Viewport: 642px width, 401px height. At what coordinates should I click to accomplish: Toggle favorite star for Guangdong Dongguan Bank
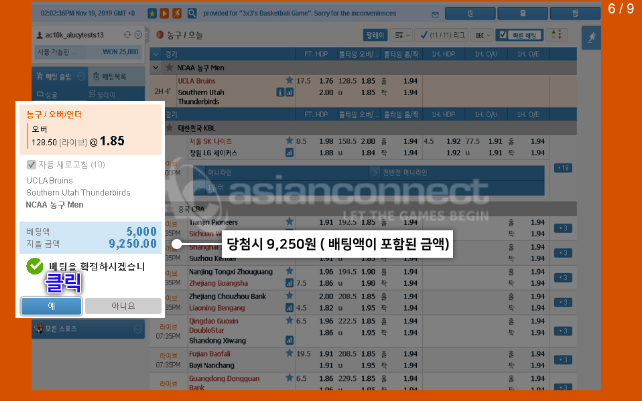289,378
